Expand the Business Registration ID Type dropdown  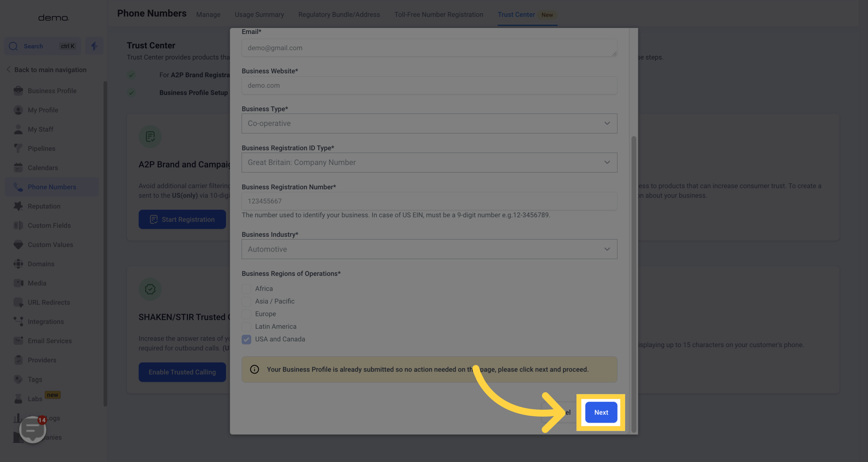tap(429, 163)
